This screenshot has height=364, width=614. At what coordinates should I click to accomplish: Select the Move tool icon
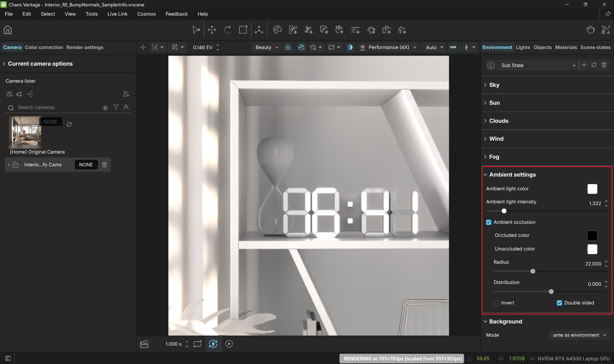pos(212,30)
